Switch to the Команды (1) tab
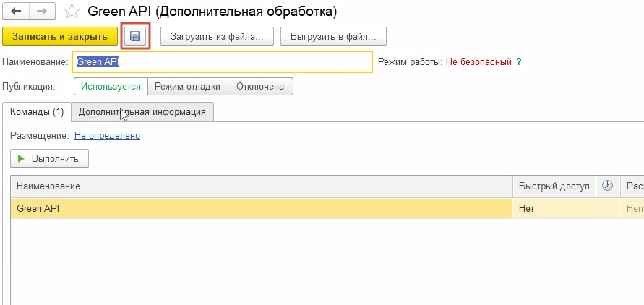The width and height of the screenshot is (644, 305). pyautogui.click(x=37, y=112)
